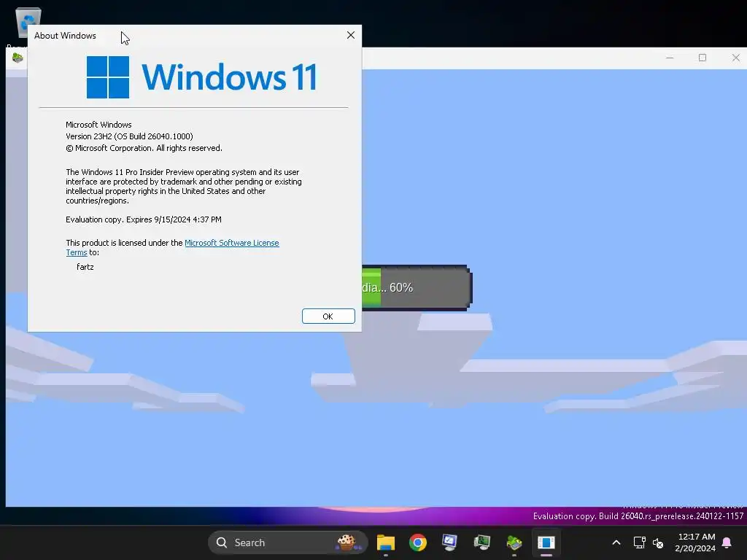The width and height of the screenshot is (747, 560).
Task: Click the muffin icon in the search box
Action: (347, 542)
